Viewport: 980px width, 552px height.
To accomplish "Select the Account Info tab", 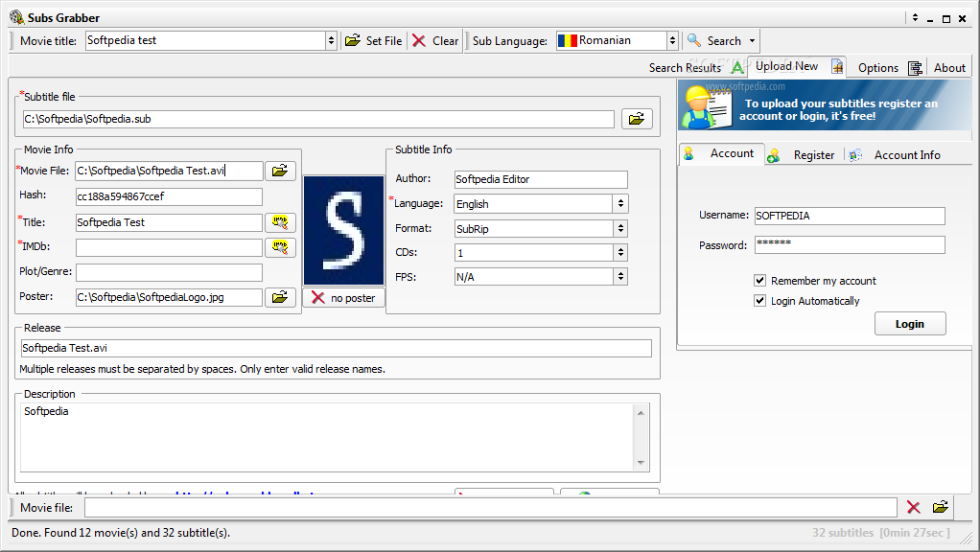I will click(x=895, y=155).
